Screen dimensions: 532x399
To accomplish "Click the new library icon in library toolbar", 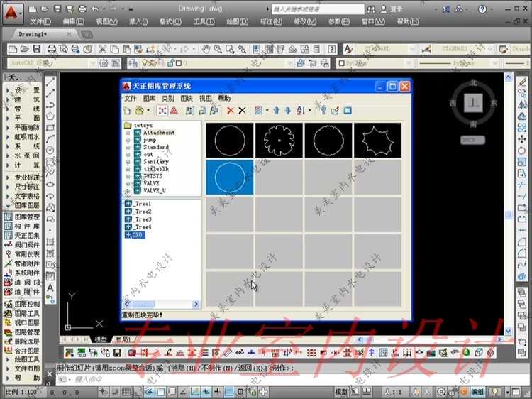I will pyautogui.click(x=127, y=110).
